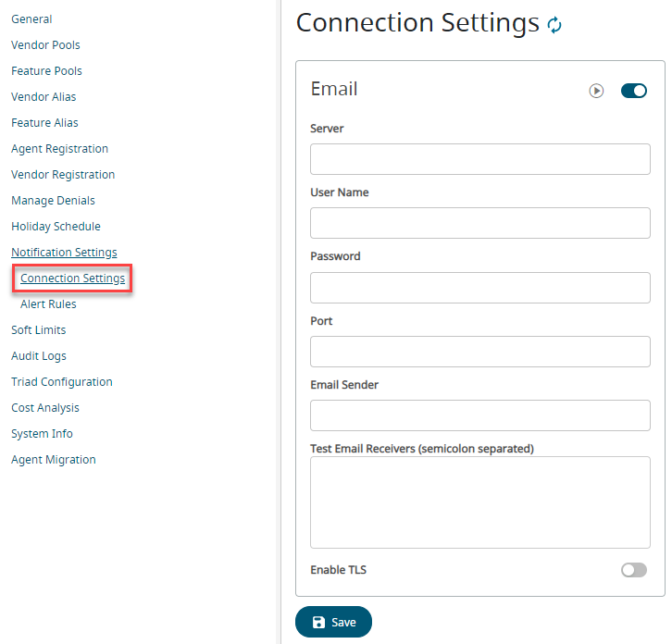Open Holiday Schedule settings

point(56,227)
